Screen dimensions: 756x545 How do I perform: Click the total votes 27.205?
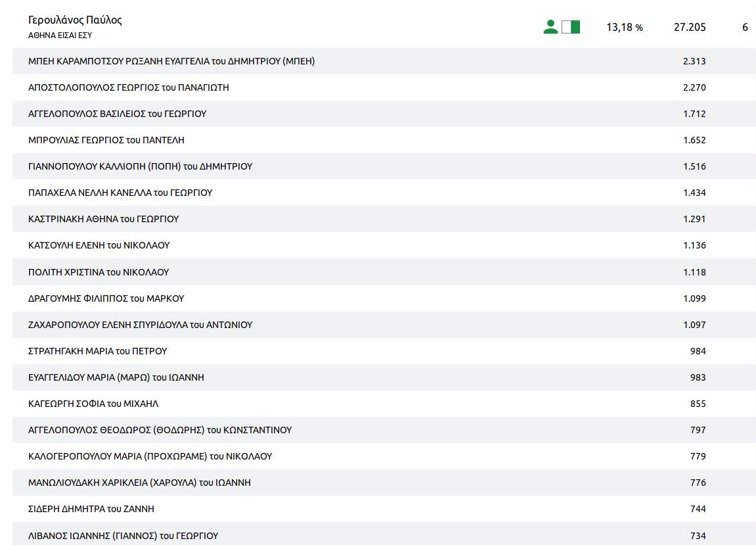(x=690, y=28)
